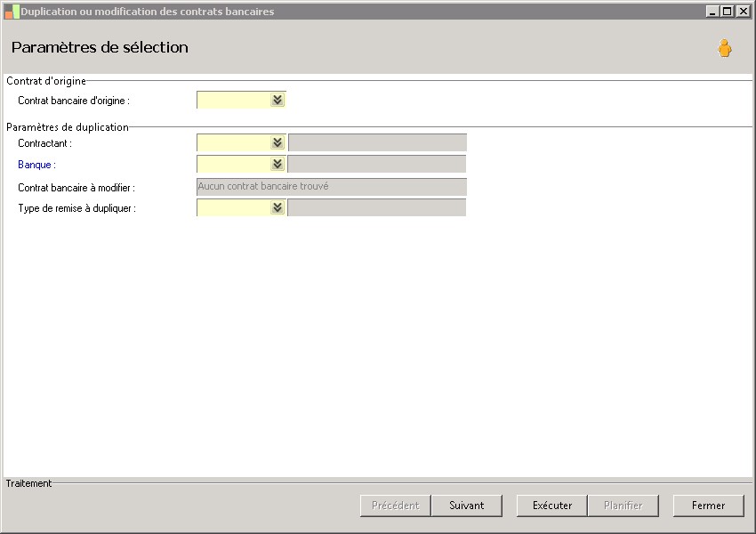The width and height of the screenshot is (756, 534).
Task: Click the Contractant grey description field
Action: pos(377,142)
